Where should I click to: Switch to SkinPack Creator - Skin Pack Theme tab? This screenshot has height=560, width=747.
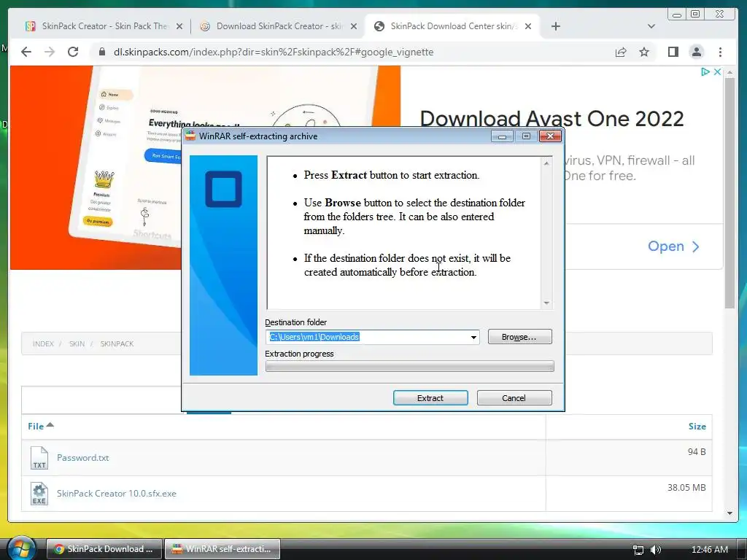pyautogui.click(x=104, y=26)
